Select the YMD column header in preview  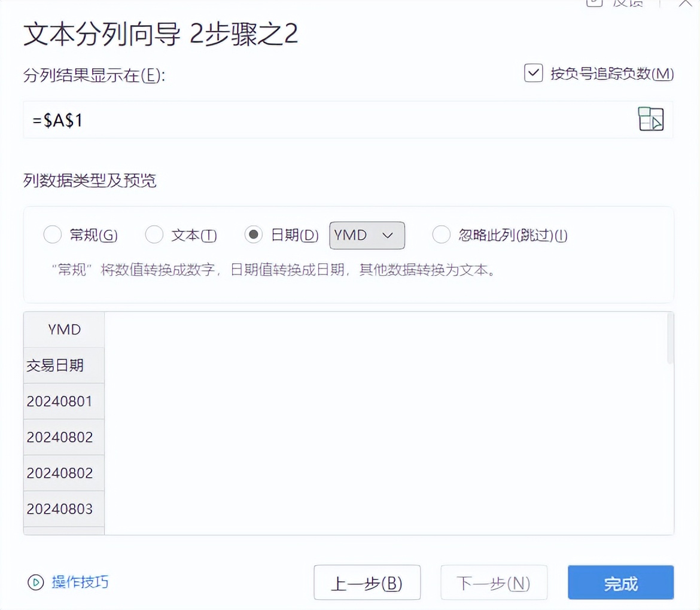coord(64,330)
